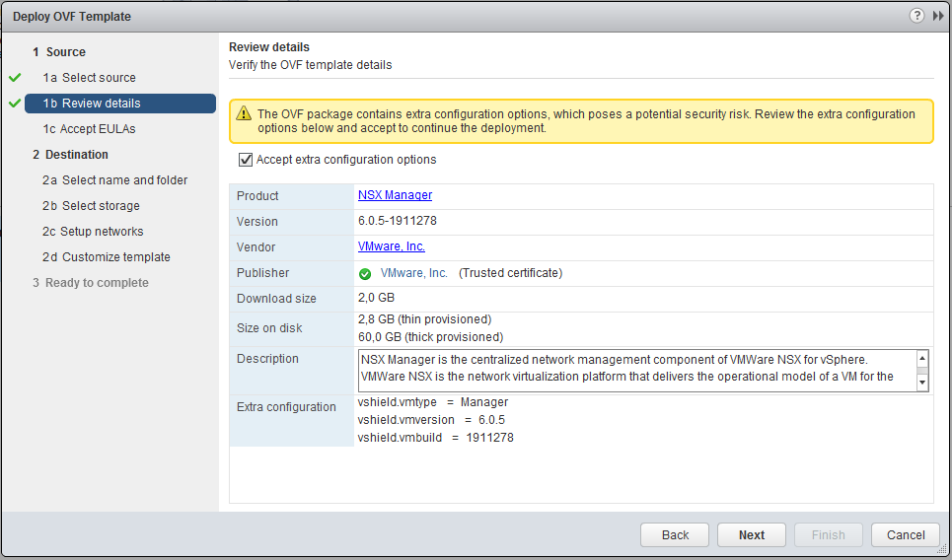The width and height of the screenshot is (952, 560).
Task: Open the NSX Manager product link
Action: pyautogui.click(x=395, y=195)
